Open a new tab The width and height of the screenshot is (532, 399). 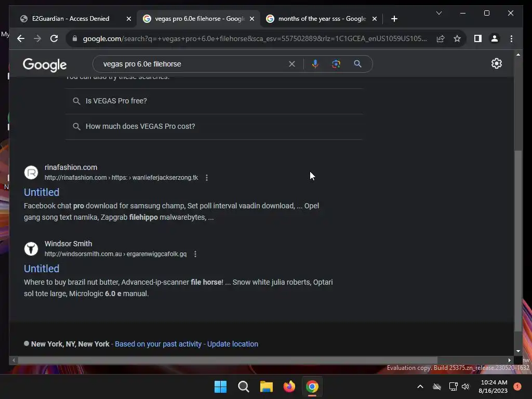[394, 19]
